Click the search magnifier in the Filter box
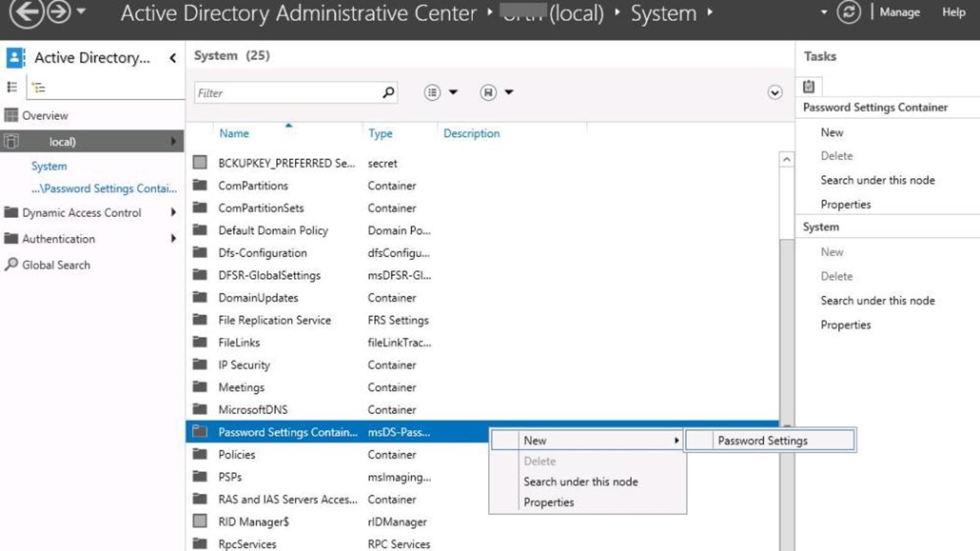The height and width of the screenshot is (551, 980). [387, 92]
